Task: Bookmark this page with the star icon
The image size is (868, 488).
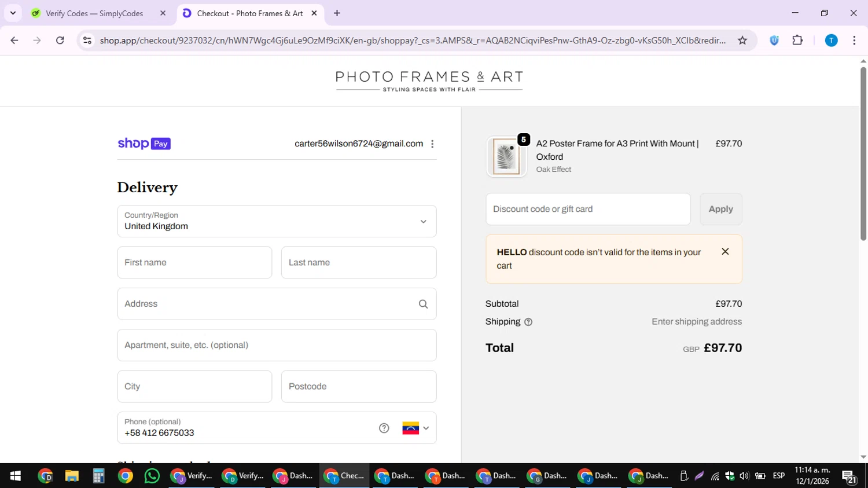Action: coord(742,41)
